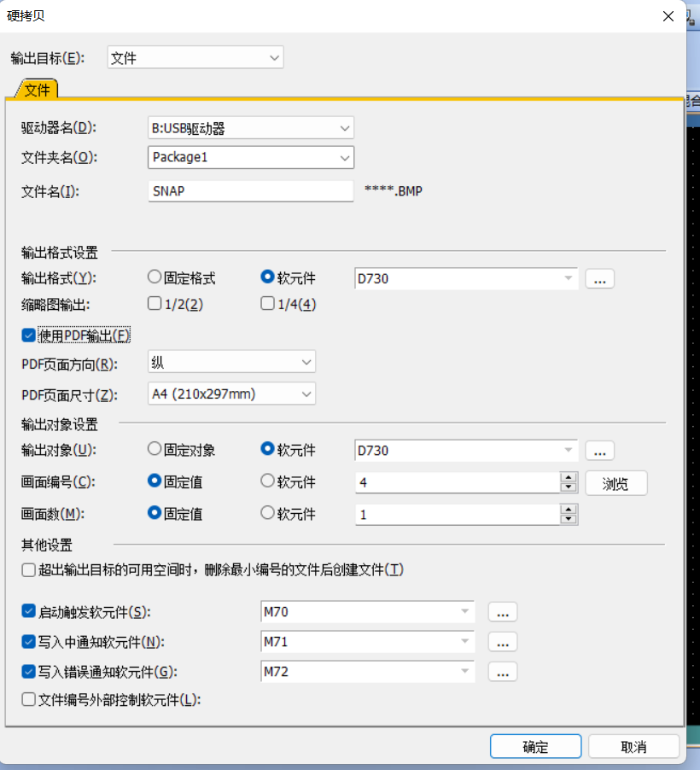Screen dimensions: 700x770
Task: Click the 浏览 button
Action: 615,483
